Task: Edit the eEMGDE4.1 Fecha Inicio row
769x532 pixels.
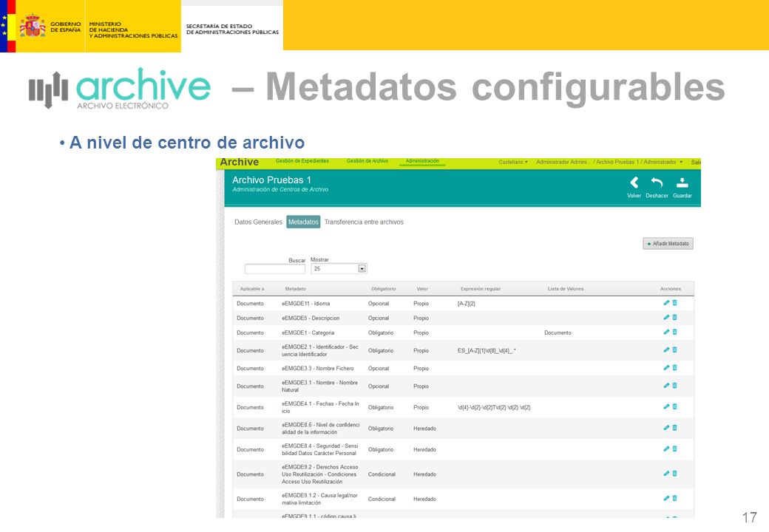Action: point(666,406)
